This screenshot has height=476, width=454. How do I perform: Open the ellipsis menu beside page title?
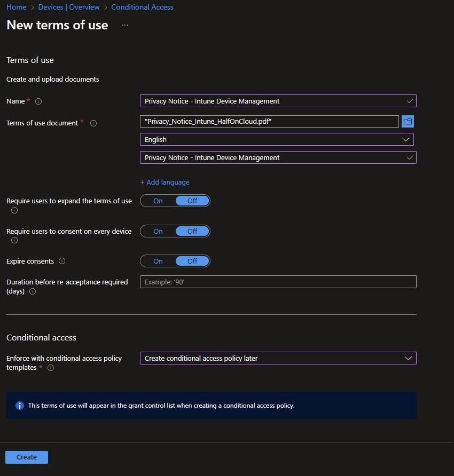(x=125, y=25)
